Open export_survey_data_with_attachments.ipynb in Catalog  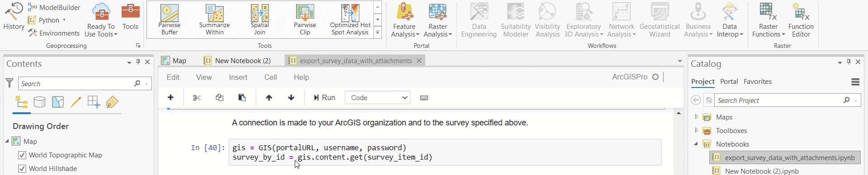point(785,157)
